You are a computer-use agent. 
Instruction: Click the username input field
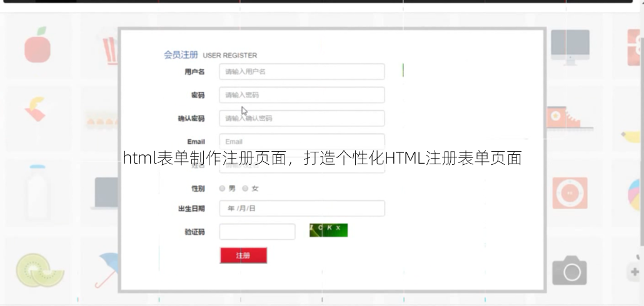[x=302, y=71]
